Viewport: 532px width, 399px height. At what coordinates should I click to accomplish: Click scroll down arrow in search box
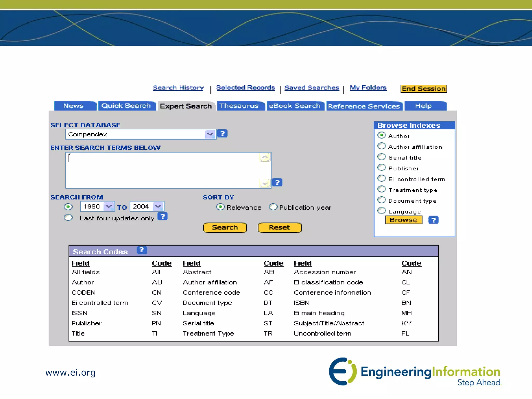pos(265,183)
